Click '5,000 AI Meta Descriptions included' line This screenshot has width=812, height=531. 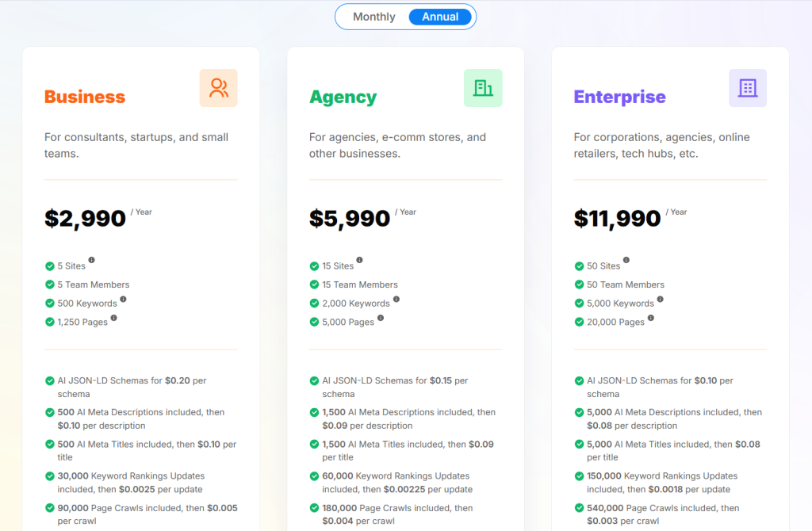pyautogui.click(x=674, y=418)
